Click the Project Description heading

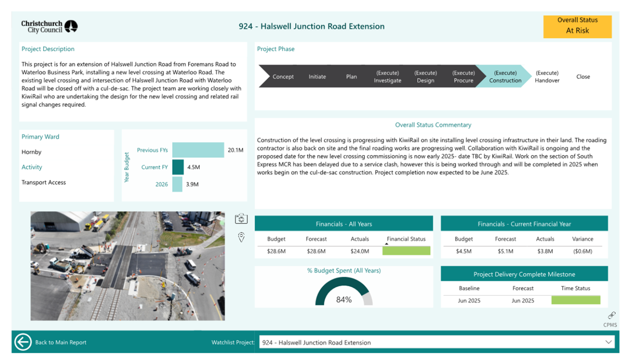tap(48, 49)
